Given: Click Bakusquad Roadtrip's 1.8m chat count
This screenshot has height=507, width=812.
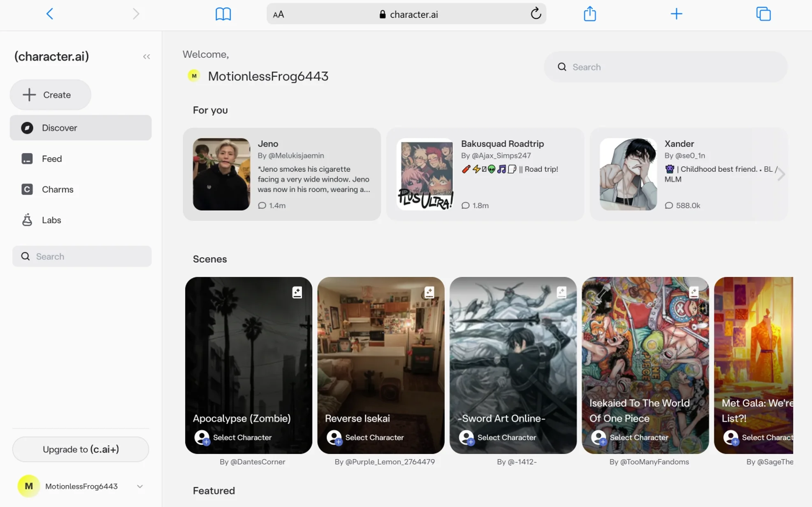Looking at the screenshot, I should tap(475, 205).
